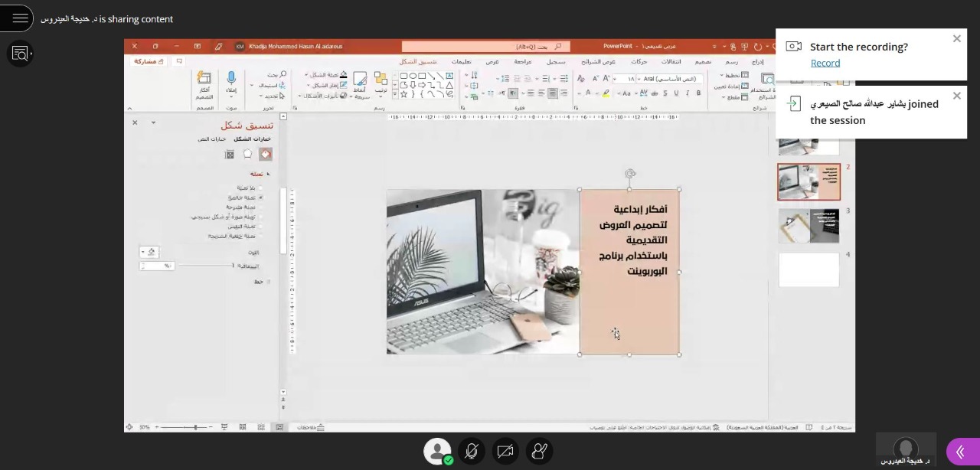Click the text highlight color icon
This screenshot has width=980, height=470.
coord(606,93)
